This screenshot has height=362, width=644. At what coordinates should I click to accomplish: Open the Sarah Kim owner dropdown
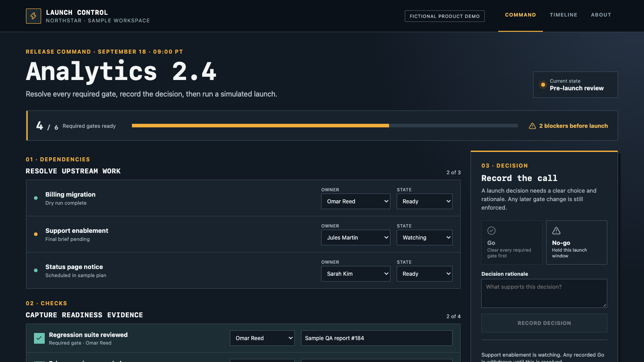(356, 274)
